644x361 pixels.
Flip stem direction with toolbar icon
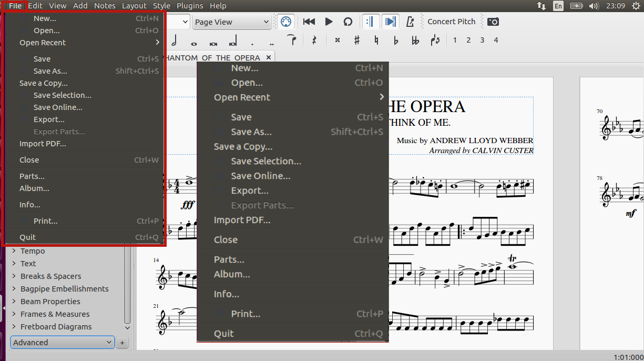[435, 41]
